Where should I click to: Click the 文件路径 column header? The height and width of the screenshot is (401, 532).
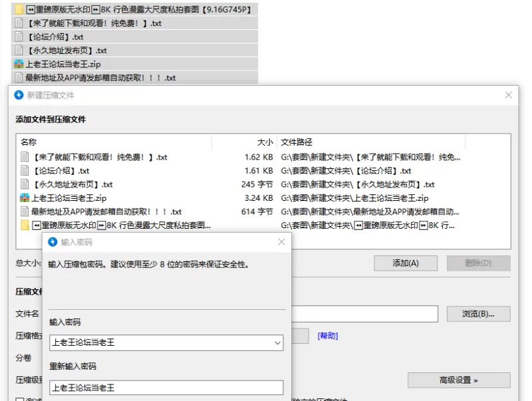(x=297, y=142)
